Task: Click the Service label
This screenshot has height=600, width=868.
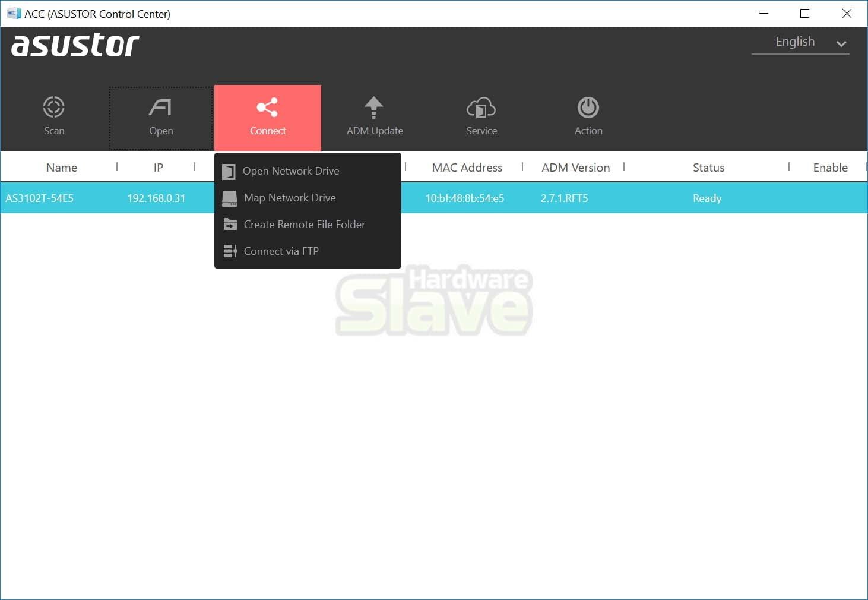Action: [x=481, y=131]
